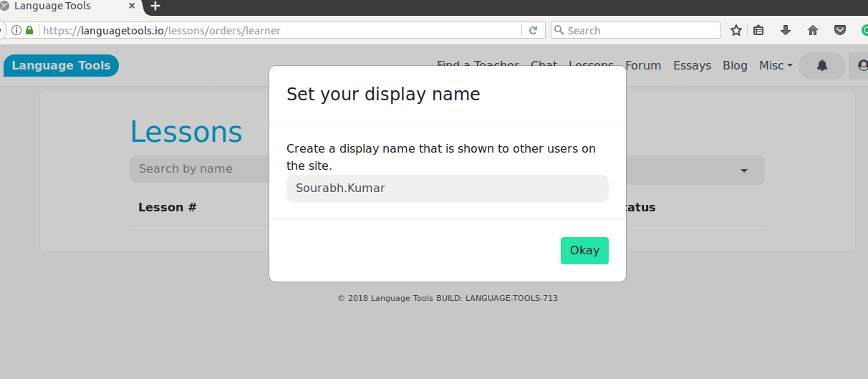Open the lessons filter dropdown arrow
The image size is (868, 379).
[743, 171]
